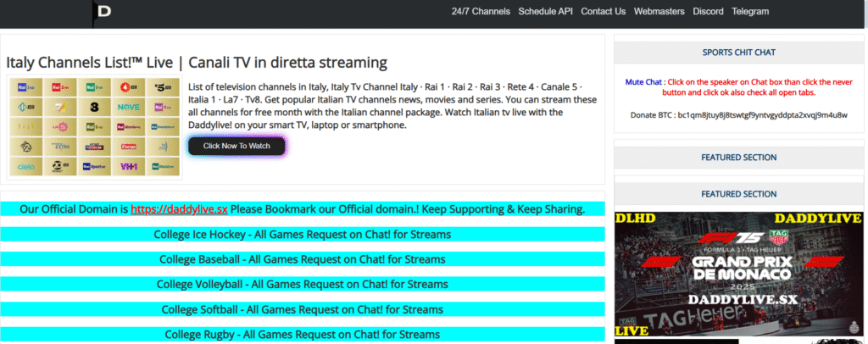Click the College Rugby row
Viewport: 868px width, 344px height.
click(303, 335)
